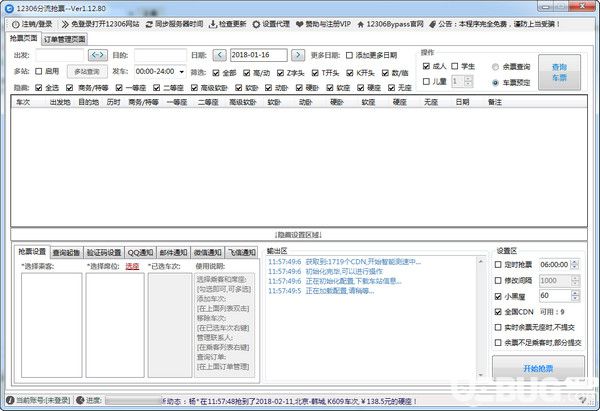Screen dimensions: 600x411
Task: Toggle the 全部 filter checkbox
Action: pyautogui.click(x=216, y=73)
